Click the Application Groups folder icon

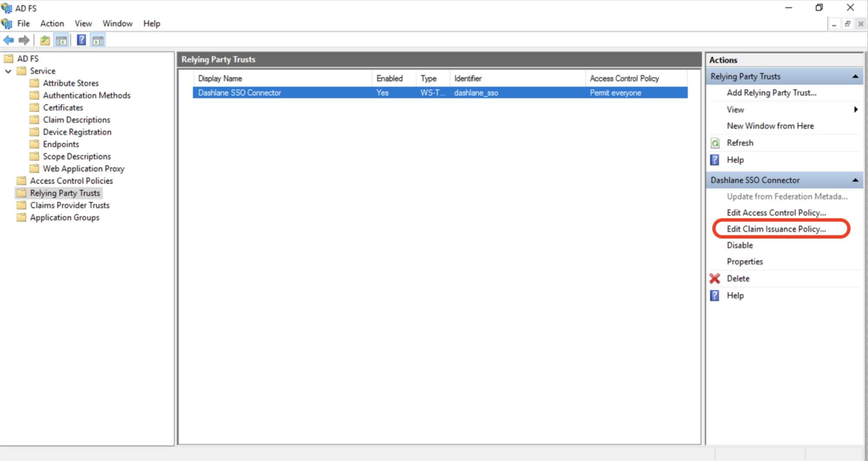click(21, 217)
